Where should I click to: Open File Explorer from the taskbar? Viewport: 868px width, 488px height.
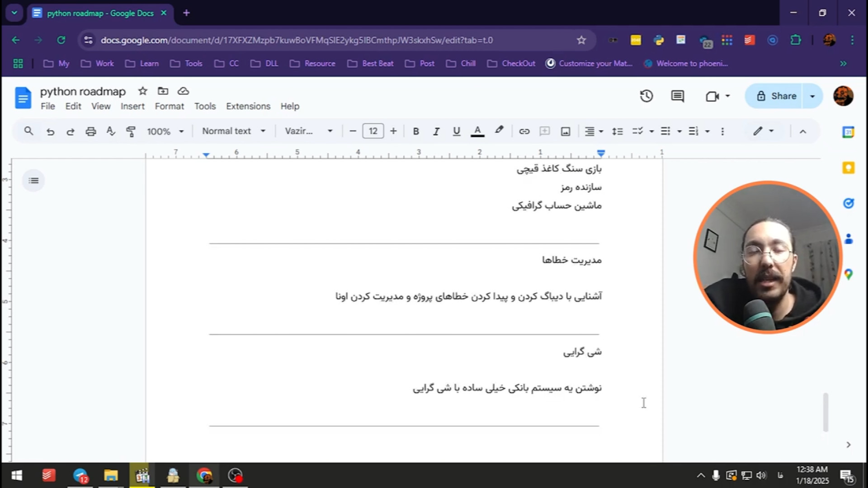111,475
